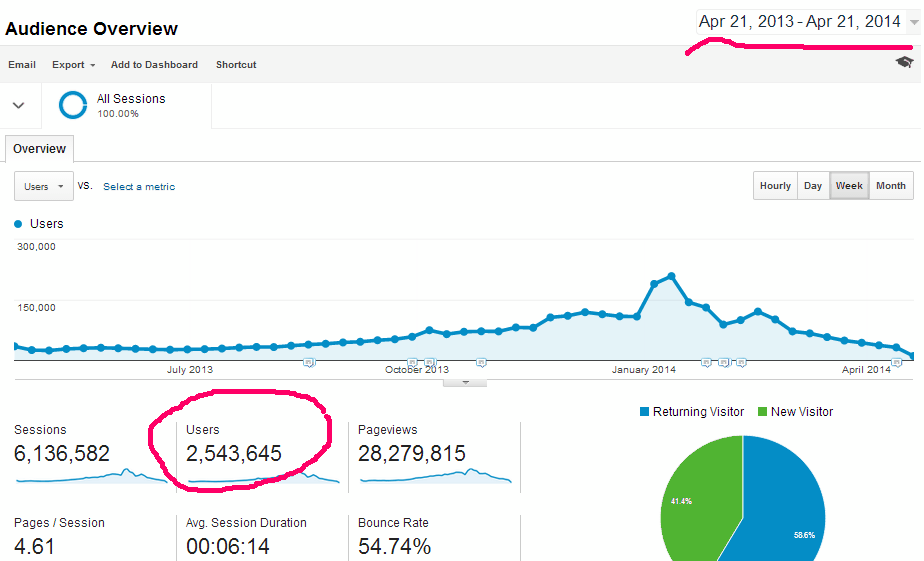Click Avg. Session Duration 00:06:14
924x561 pixels.
[227, 546]
